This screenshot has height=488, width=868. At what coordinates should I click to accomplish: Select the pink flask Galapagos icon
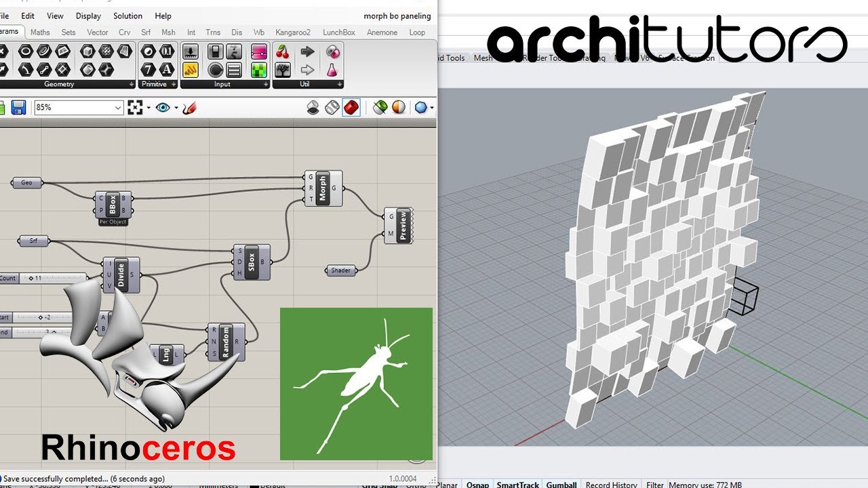[x=332, y=70]
